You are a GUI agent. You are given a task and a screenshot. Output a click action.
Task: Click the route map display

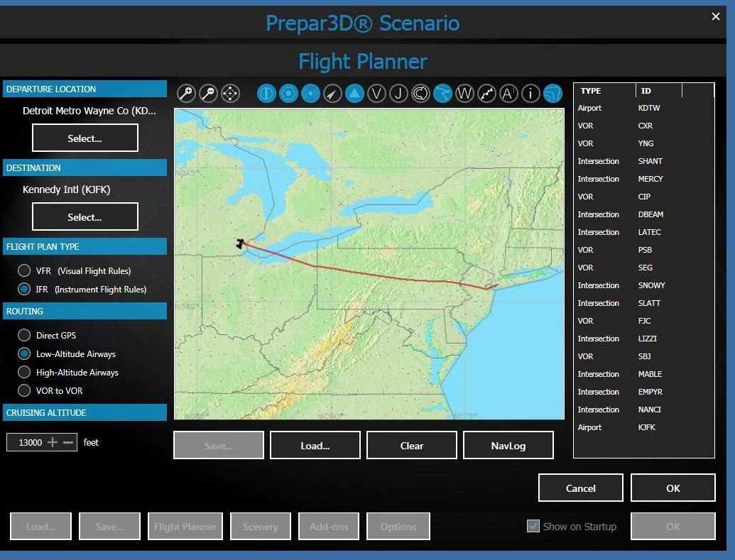click(369, 264)
